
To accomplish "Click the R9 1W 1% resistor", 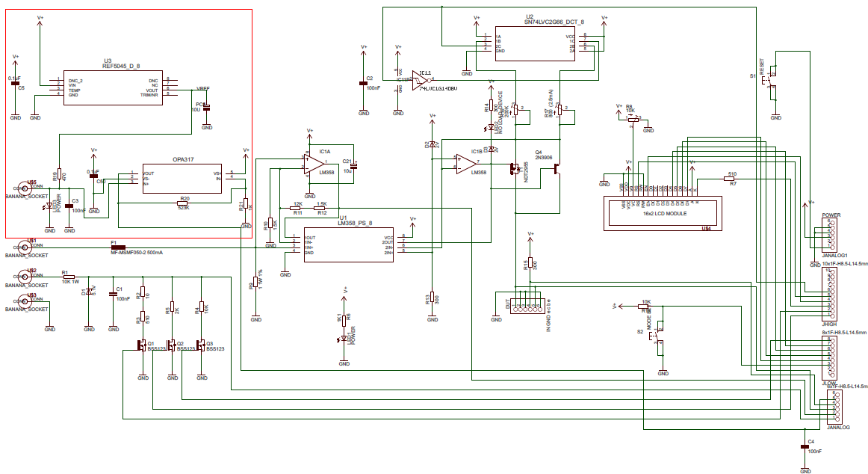I will coord(255,281).
